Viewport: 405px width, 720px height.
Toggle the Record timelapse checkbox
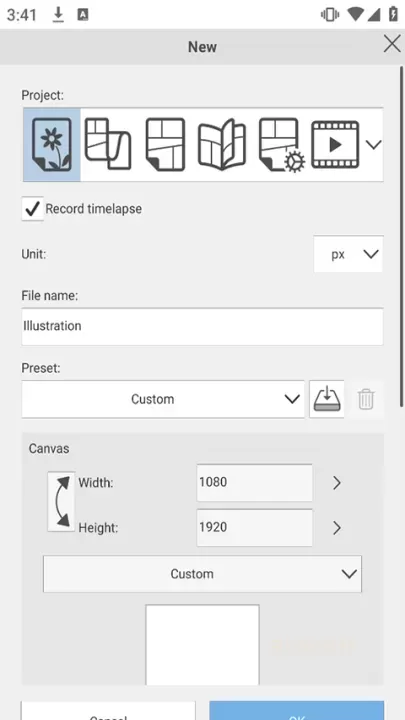tap(33, 209)
